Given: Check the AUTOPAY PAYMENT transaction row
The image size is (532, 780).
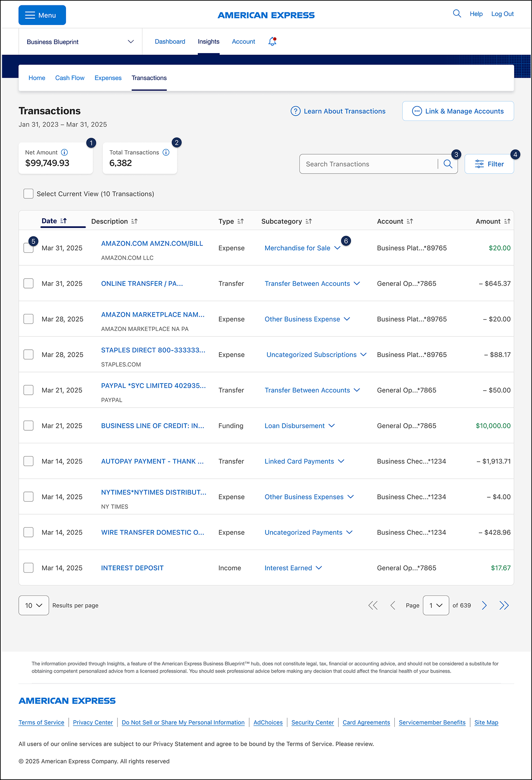Looking at the screenshot, I should [x=29, y=461].
